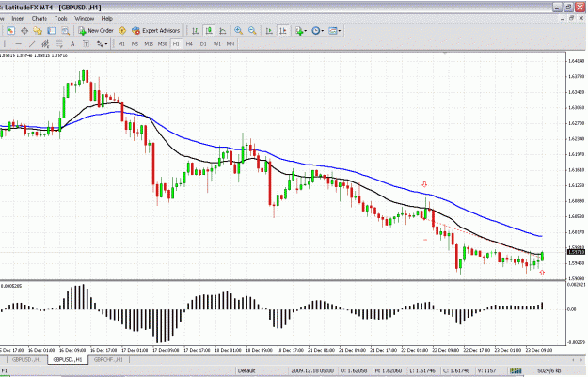Click the connection status bars icon
This screenshot has width=588, height=377.
point(516,370)
